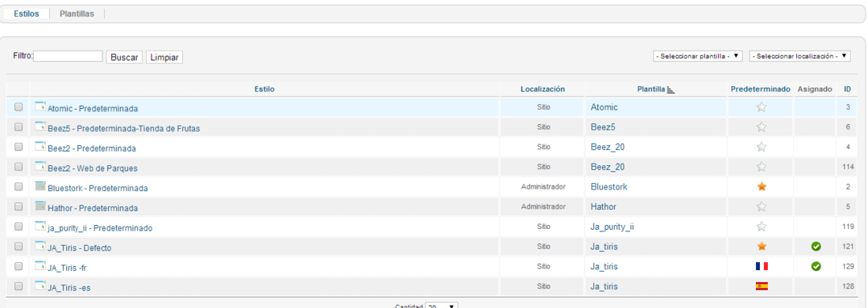The height and width of the screenshot is (308, 868).
Task: Open the Seleccionar localización dropdown
Action: (800, 56)
